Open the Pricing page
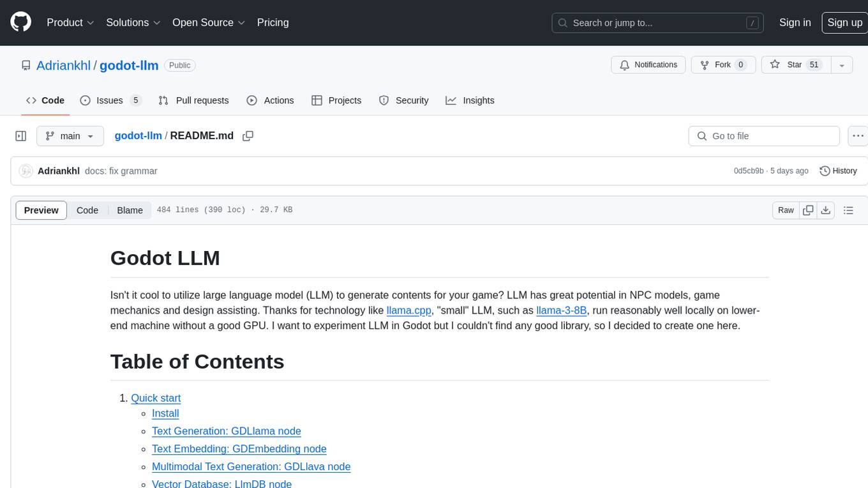The image size is (868, 488). pos(273,22)
